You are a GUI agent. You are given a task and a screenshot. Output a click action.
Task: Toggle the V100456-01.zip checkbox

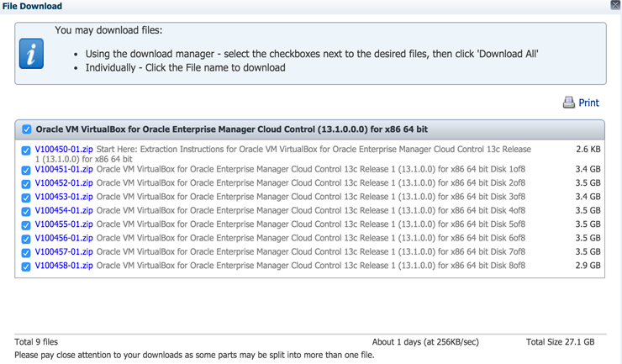click(x=27, y=239)
